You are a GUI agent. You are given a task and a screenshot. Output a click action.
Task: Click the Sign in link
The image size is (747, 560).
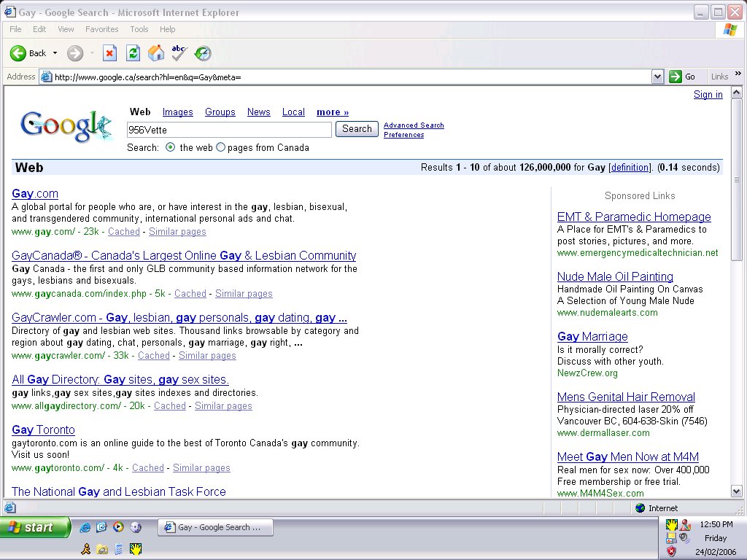pyautogui.click(x=708, y=94)
